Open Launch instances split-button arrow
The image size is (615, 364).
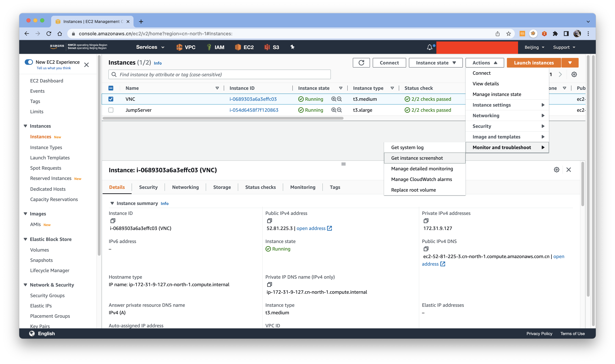(570, 63)
